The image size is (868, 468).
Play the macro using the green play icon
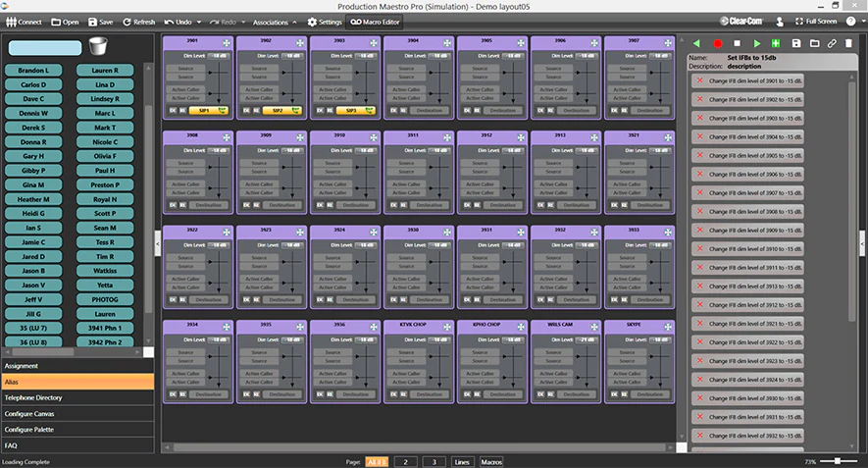click(x=757, y=43)
